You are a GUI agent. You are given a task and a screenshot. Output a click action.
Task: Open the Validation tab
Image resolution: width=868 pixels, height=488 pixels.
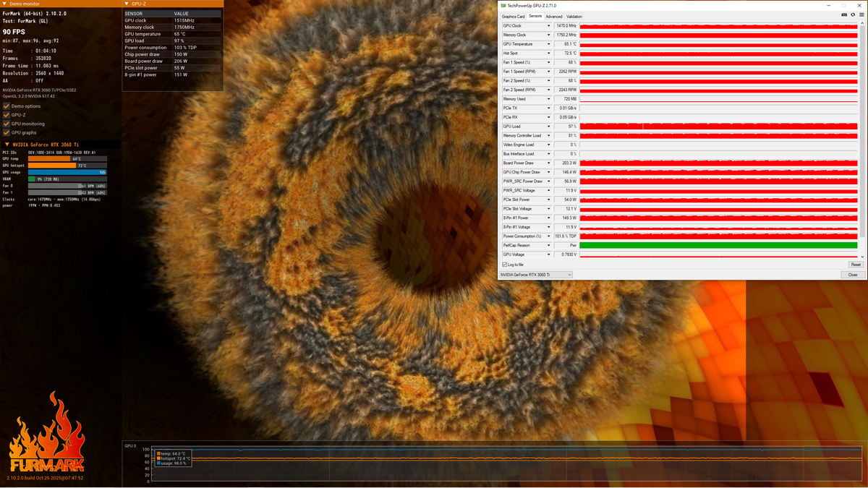point(574,16)
